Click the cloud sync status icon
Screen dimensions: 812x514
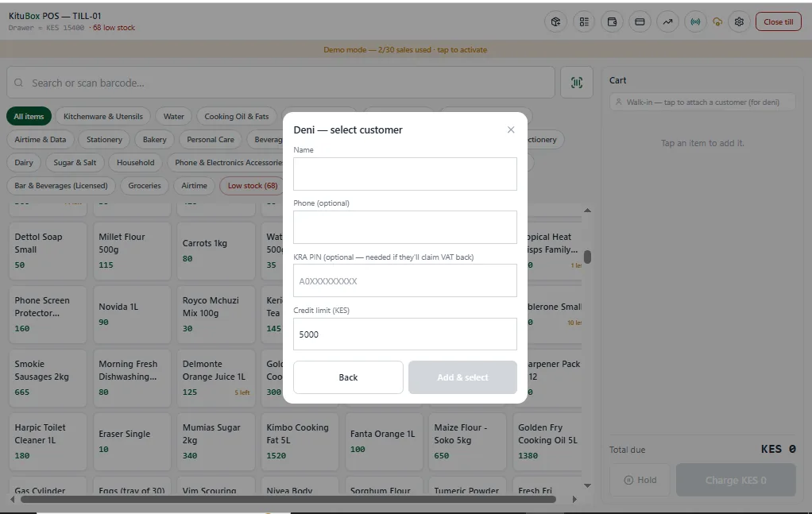(x=717, y=21)
